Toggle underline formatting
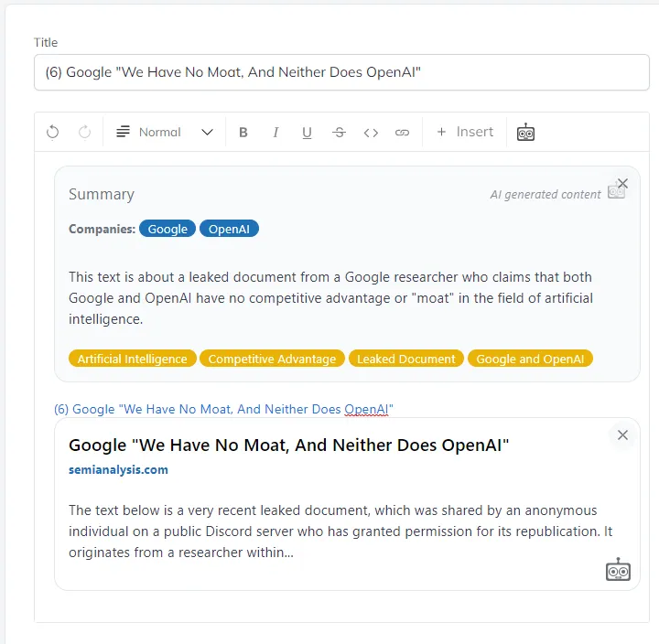Image resolution: width=659 pixels, height=644 pixels. point(307,133)
